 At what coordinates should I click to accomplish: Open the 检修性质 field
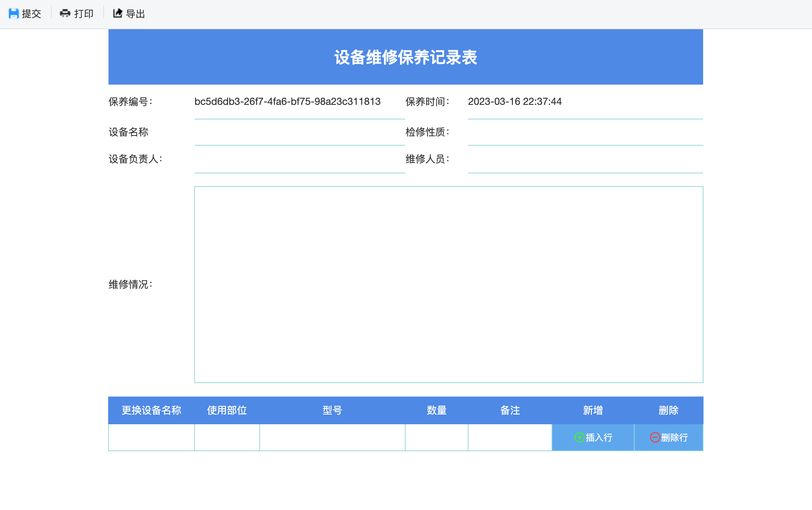[x=585, y=133]
